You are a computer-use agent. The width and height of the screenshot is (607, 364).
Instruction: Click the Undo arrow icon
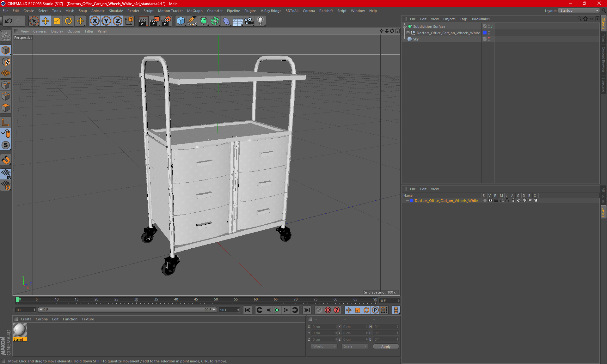click(x=9, y=21)
